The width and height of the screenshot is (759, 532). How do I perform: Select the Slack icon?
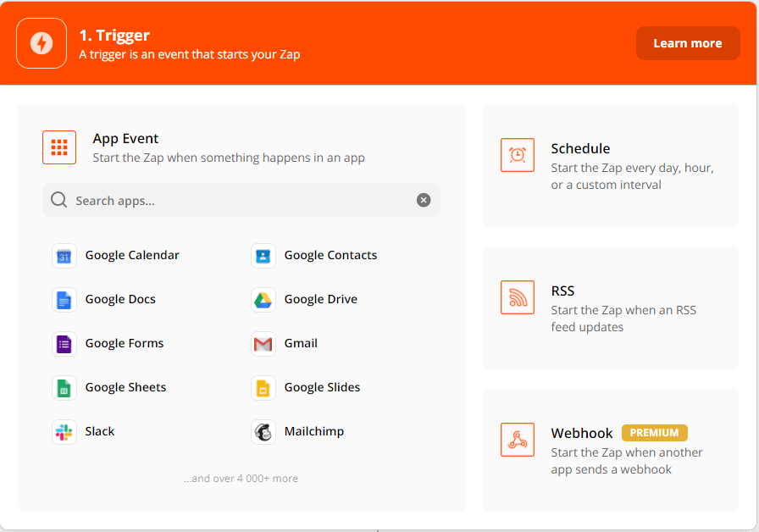[x=64, y=432]
